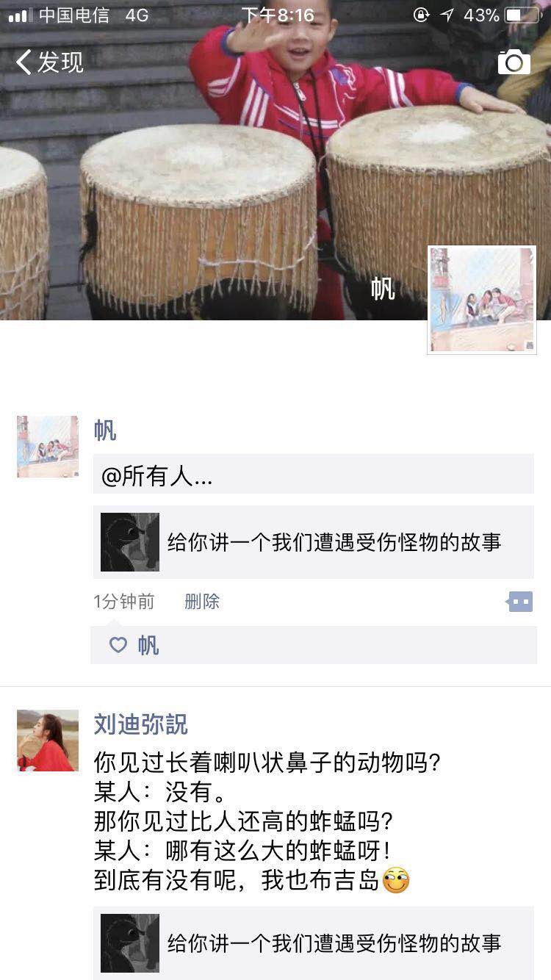This screenshot has height=980, width=551.
Task: Open 帆's avatar beside the first post
Action: pyautogui.click(x=48, y=447)
